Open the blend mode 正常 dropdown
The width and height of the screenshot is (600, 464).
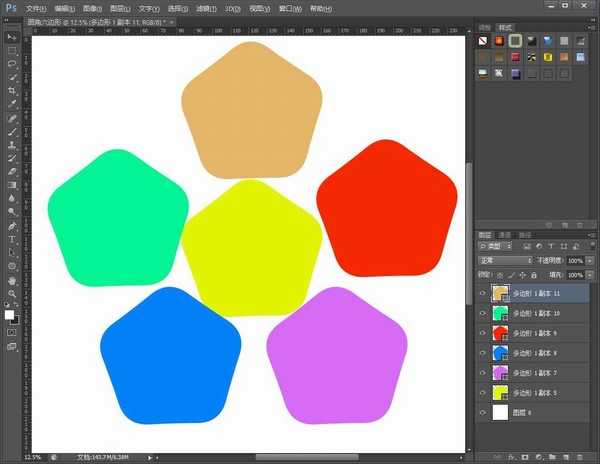click(505, 260)
